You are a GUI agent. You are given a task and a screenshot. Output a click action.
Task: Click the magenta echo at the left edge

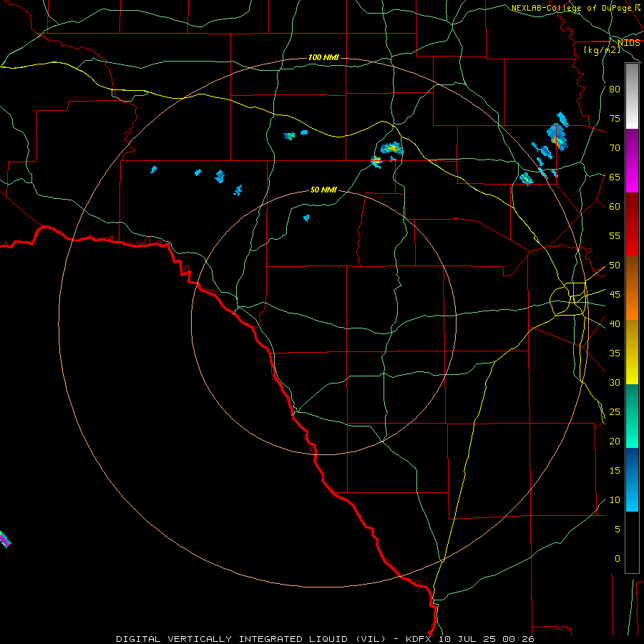[4, 540]
